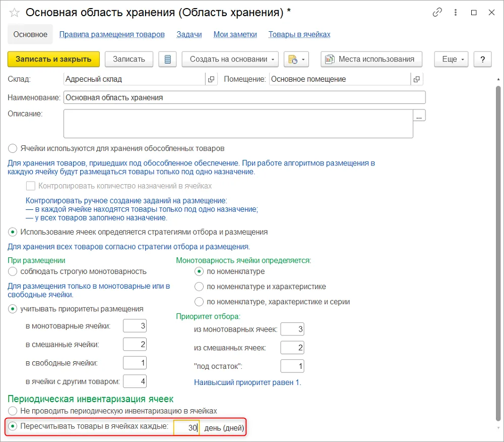Add this form to favorites star

coord(15,13)
